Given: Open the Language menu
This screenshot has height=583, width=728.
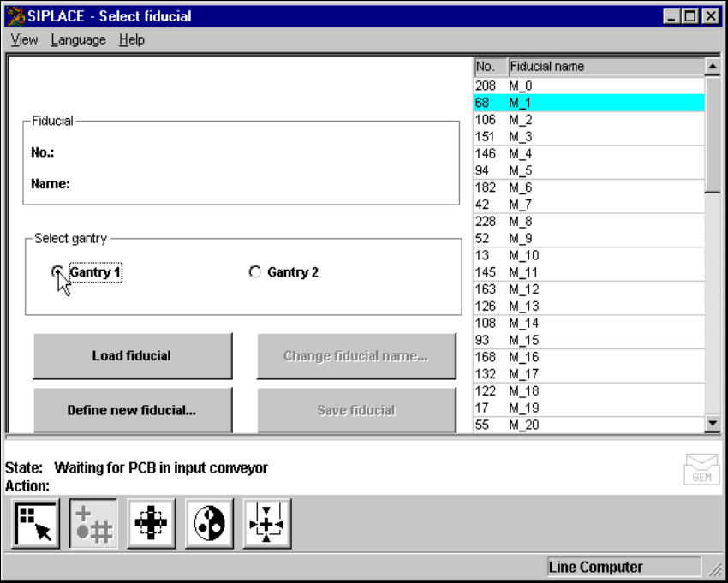Looking at the screenshot, I should coord(79,40).
